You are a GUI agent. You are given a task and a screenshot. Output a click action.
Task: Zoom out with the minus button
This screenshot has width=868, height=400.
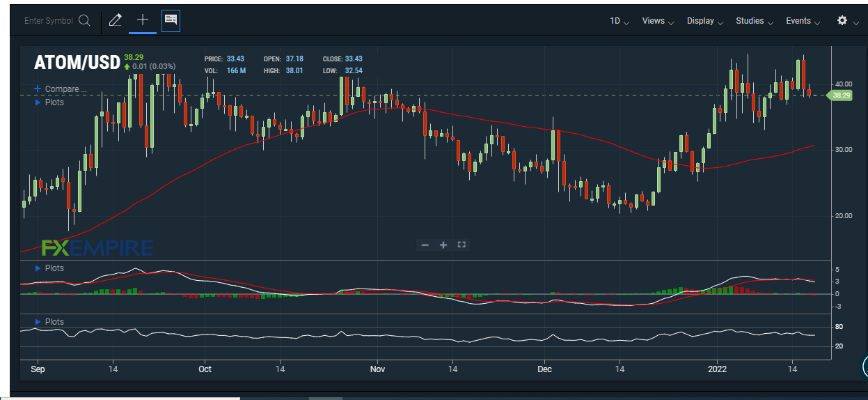425,245
